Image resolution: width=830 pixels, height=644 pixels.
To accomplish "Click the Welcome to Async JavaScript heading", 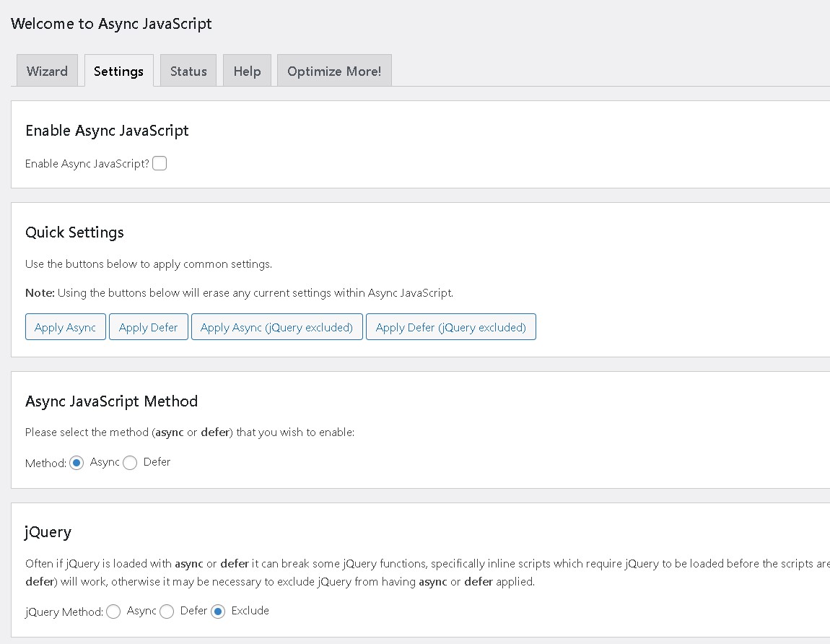I will tap(111, 24).
